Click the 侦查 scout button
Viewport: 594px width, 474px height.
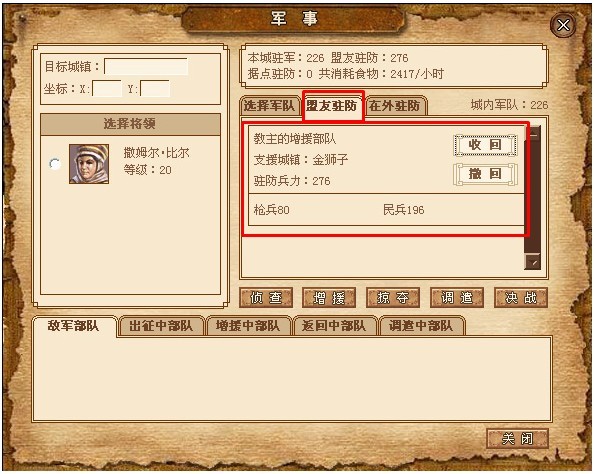pos(266,297)
